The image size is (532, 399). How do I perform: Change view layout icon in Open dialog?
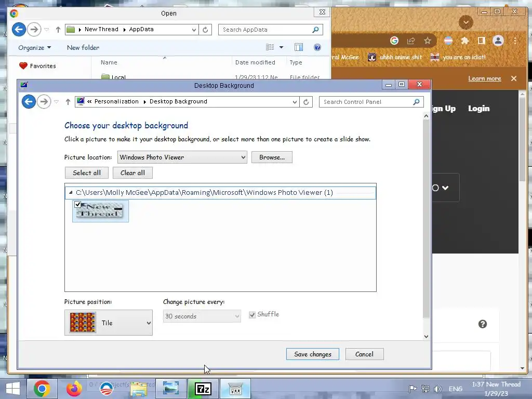(x=270, y=47)
